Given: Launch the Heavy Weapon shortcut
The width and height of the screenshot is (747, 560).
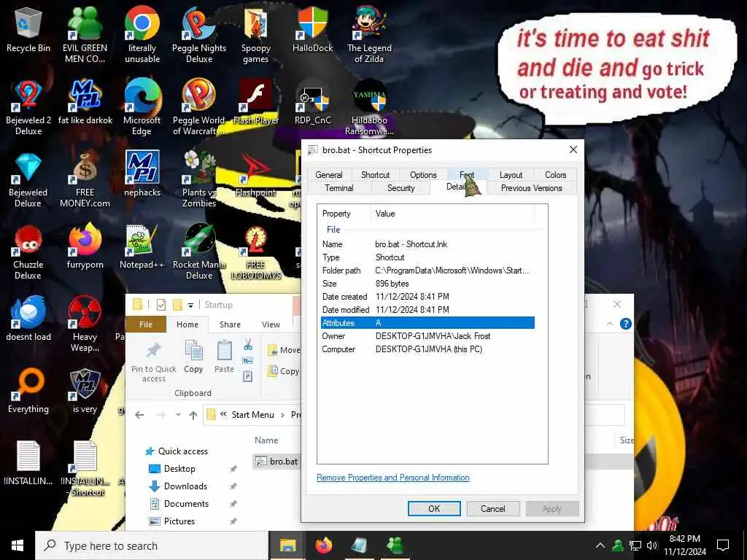Looking at the screenshot, I should pos(85,324).
